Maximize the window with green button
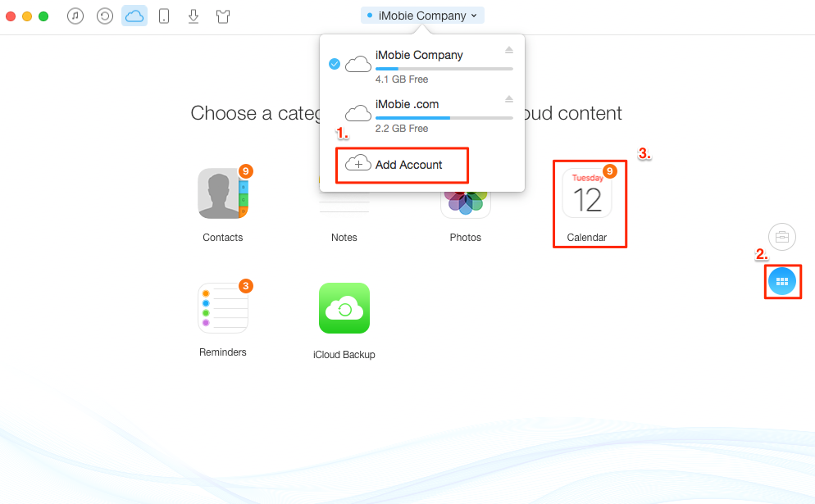The image size is (815, 504). click(x=43, y=16)
